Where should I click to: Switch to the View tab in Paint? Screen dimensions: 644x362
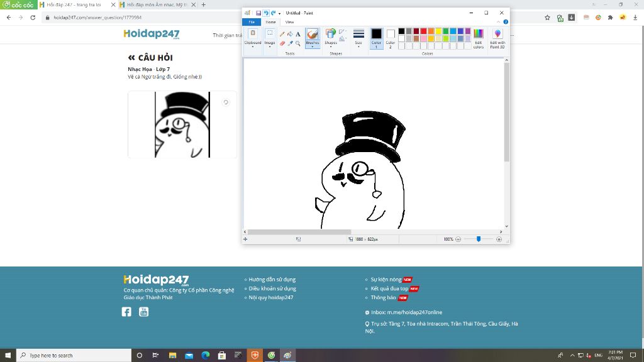[289, 22]
